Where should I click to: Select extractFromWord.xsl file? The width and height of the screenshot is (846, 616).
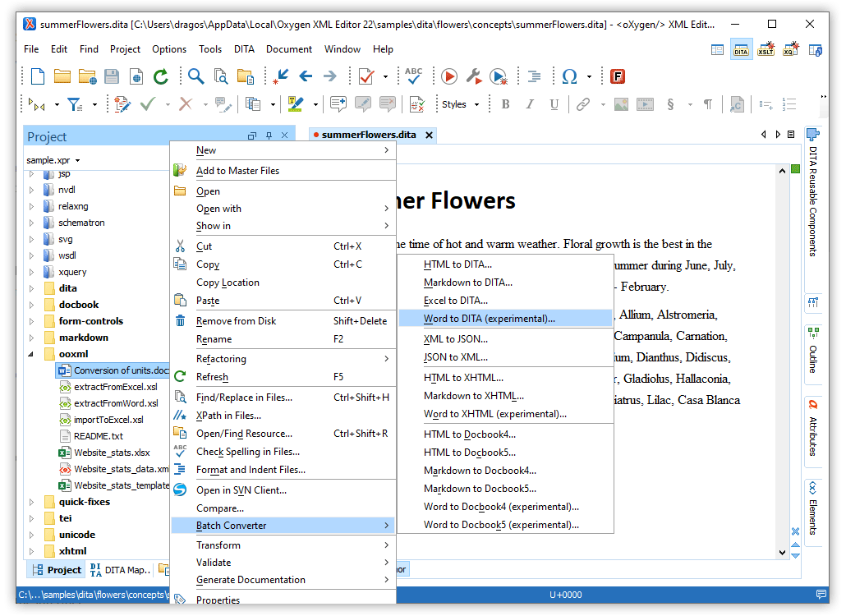click(116, 403)
